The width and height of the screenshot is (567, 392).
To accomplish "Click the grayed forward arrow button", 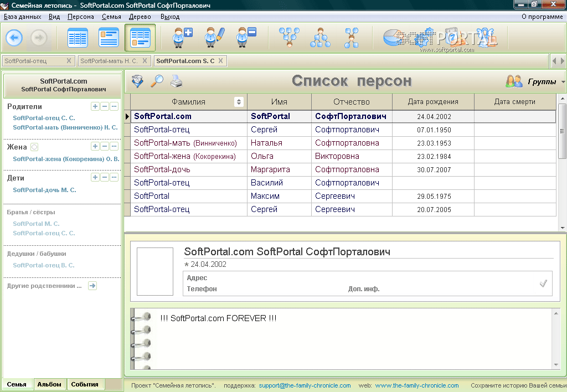I will [39, 38].
